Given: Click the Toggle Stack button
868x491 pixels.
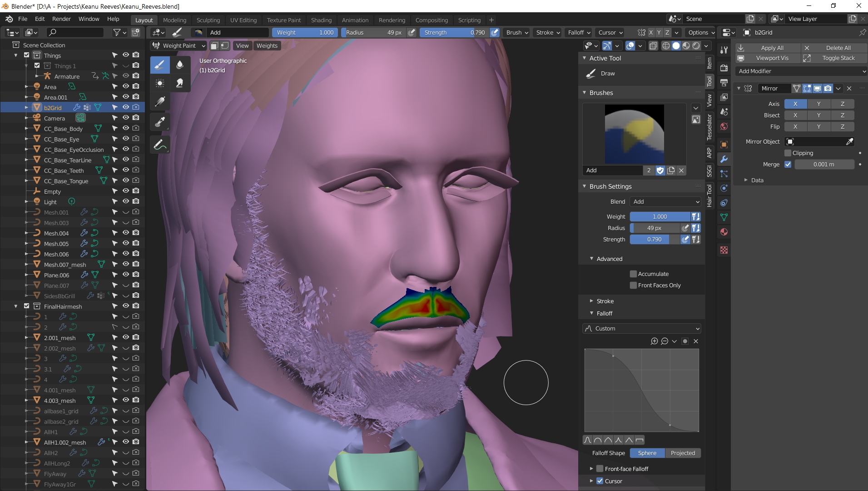Looking at the screenshot, I should coord(834,58).
